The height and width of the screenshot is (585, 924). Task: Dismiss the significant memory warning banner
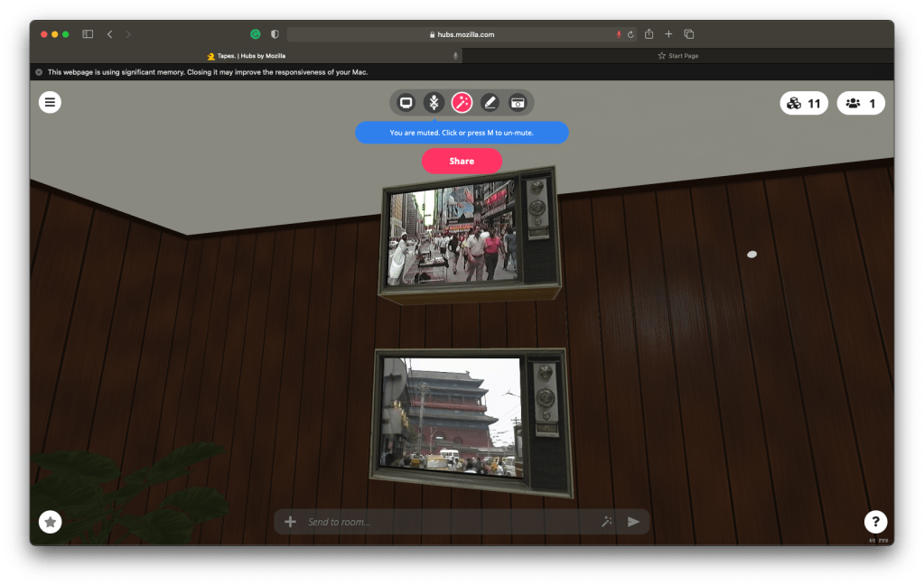pyautogui.click(x=39, y=72)
